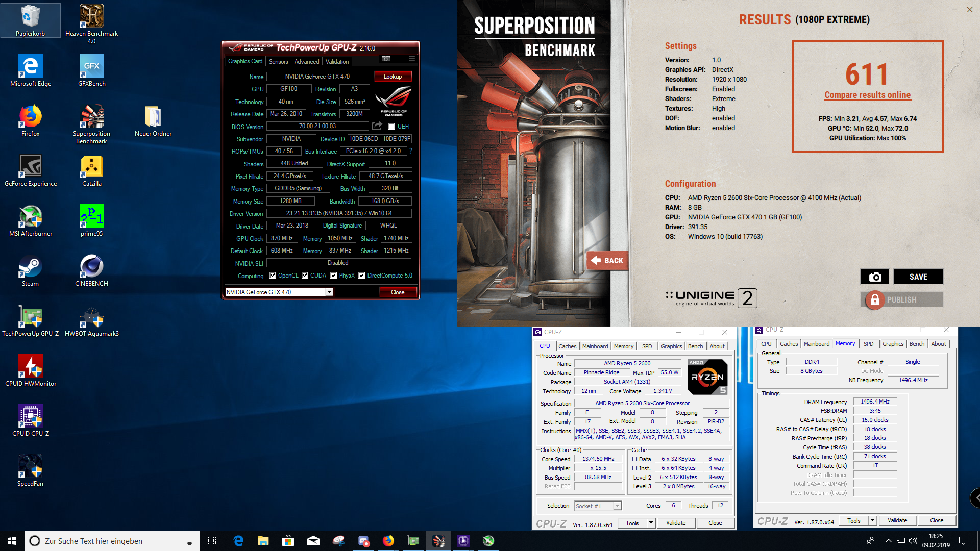Viewport: 980px width, 551px height.
Task: Open Graphics tab in left CPU-Z window
Action: (671, 346)
